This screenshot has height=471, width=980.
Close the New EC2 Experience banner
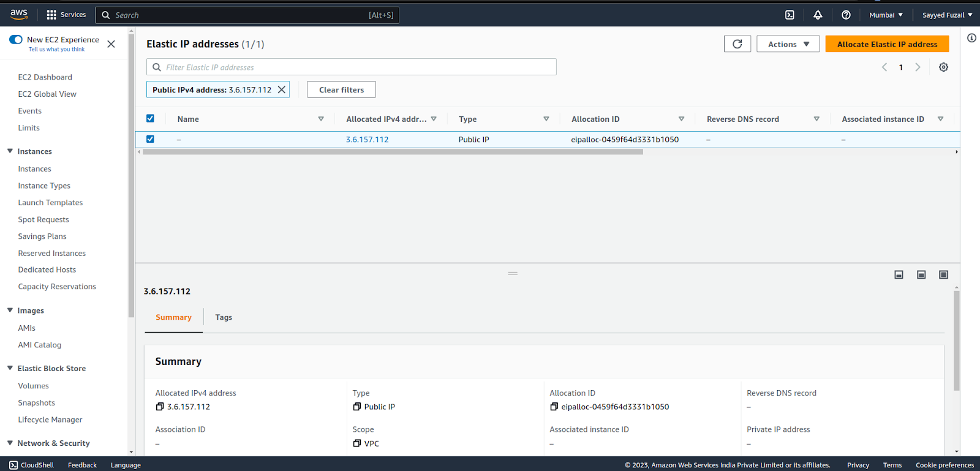(111, 44)
